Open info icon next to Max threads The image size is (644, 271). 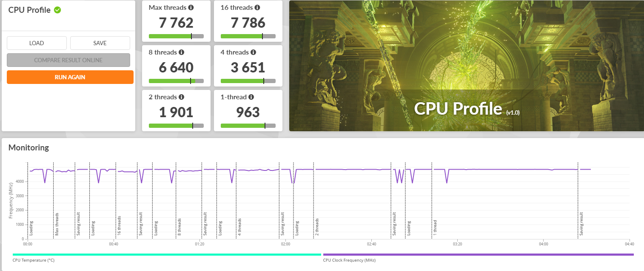click(191, 8)
